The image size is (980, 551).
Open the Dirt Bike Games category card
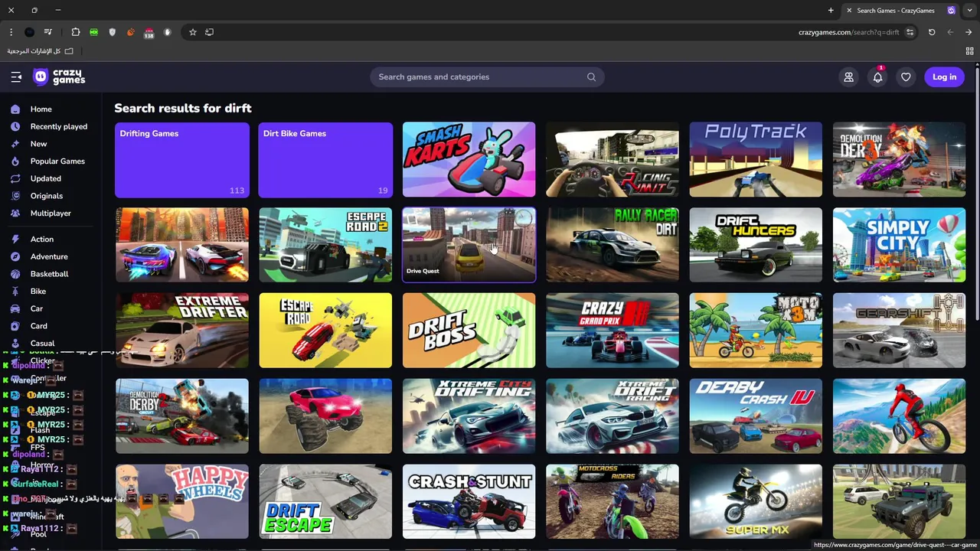coord(325,160)
